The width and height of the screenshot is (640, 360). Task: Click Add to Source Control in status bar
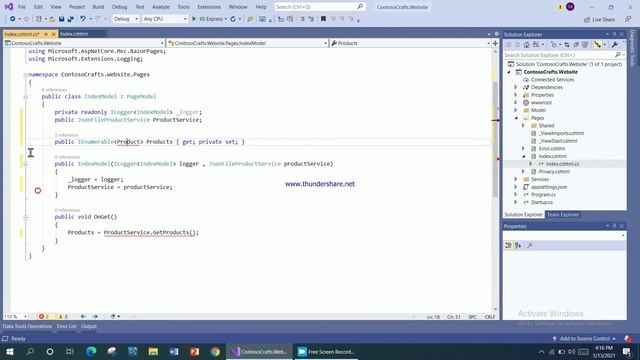584,338
